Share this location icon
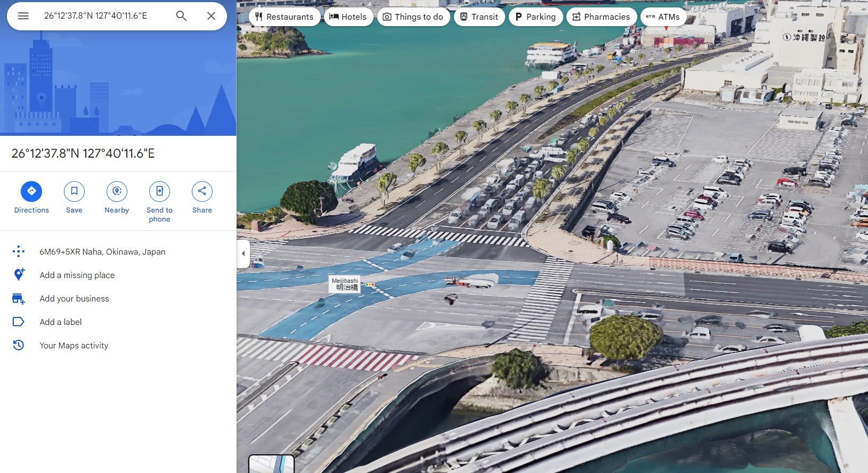The width and height of the screenshot is (868, 473). (202, 191)
